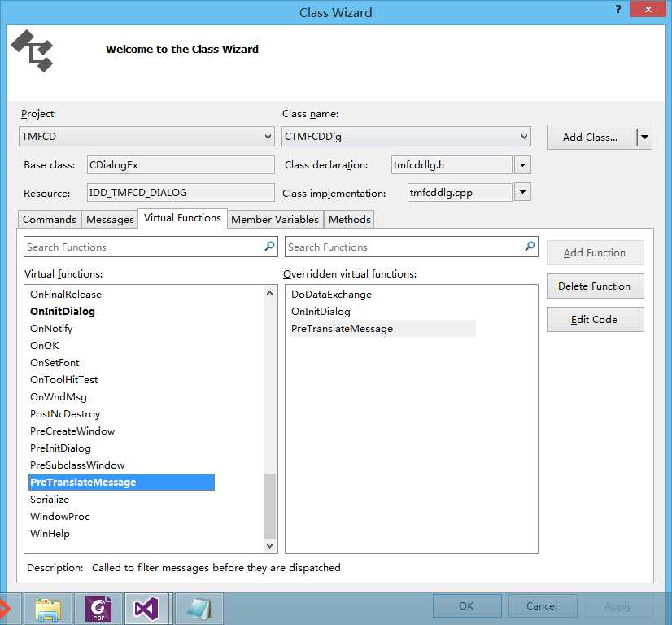The image size is (672, 625).
Task: Click the Class Wizard logo icon
Action: pyautogui.click(x=33, y=50)
